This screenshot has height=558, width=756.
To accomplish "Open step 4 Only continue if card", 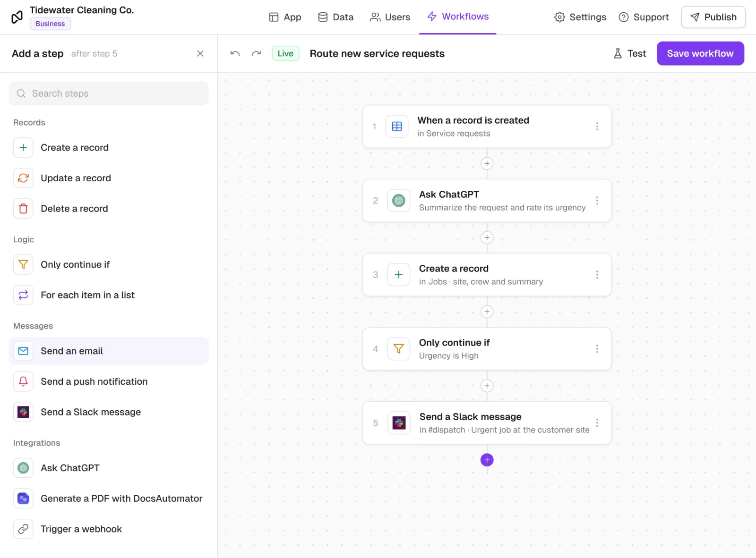I will pyautogui.click(x=487, y=349).
